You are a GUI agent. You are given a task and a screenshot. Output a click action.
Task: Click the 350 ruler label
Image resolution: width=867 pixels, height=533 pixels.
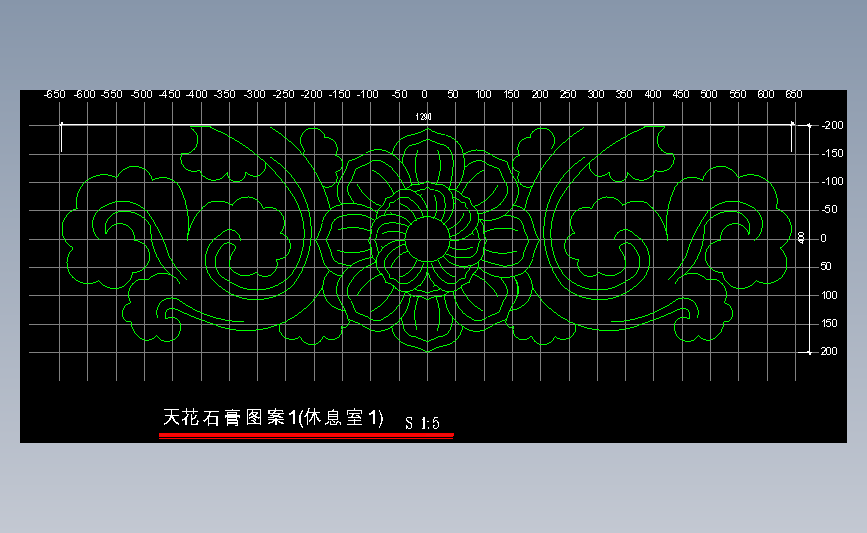pos(624,95)
